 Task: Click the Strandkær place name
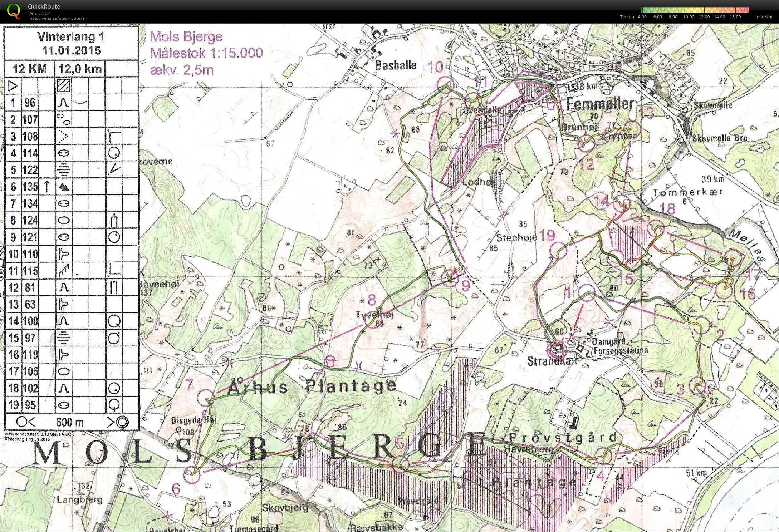(553, 361)
